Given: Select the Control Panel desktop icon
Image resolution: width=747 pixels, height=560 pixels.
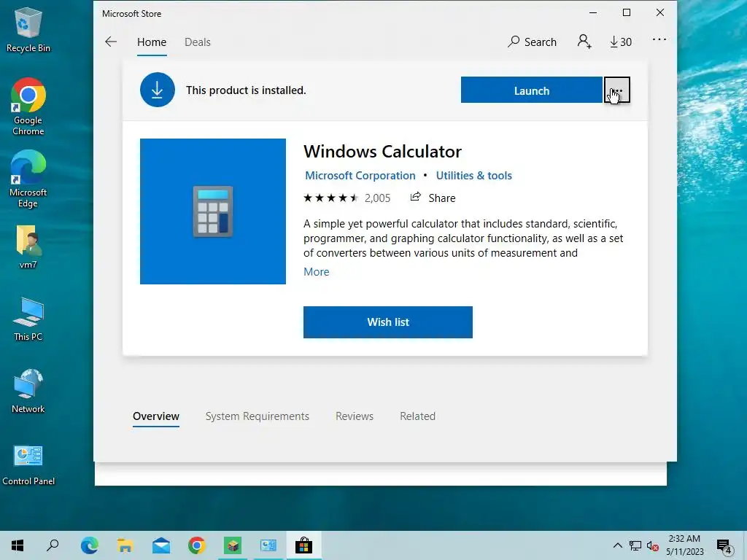Looking at the screenshot, I should click(28, 464).
